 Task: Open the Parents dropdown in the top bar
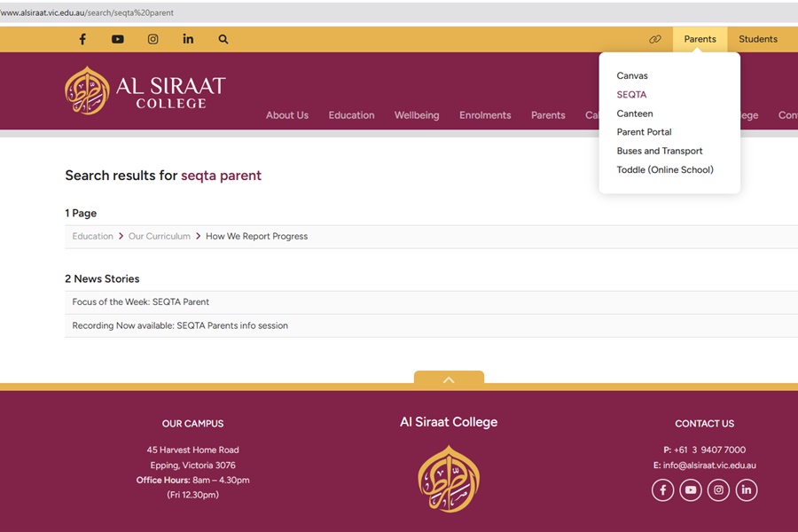click(700, 39)
